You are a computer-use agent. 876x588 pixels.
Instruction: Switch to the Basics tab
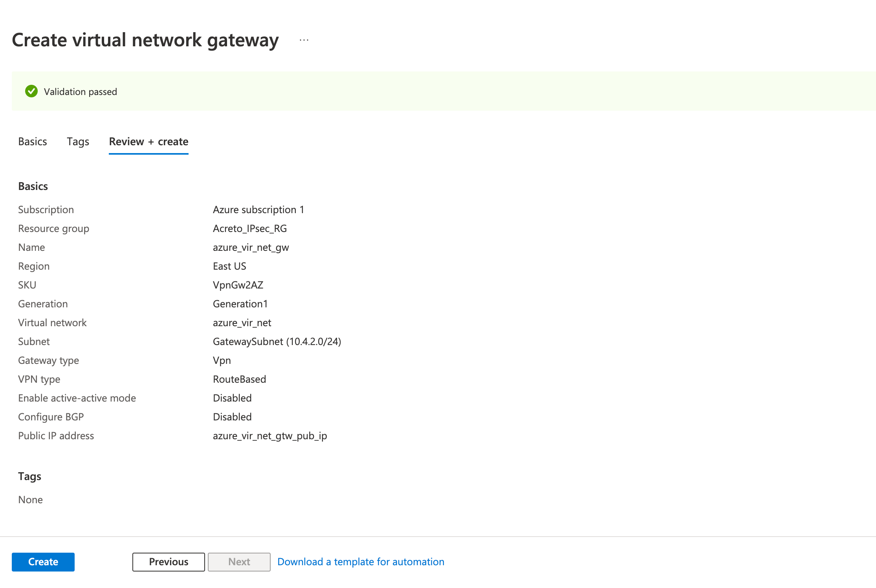[33, 141]
